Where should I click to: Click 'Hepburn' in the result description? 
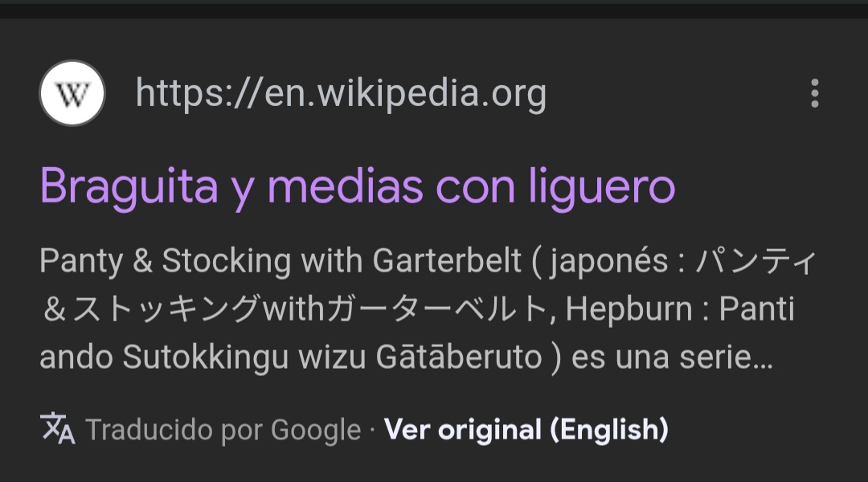point(628,309)
